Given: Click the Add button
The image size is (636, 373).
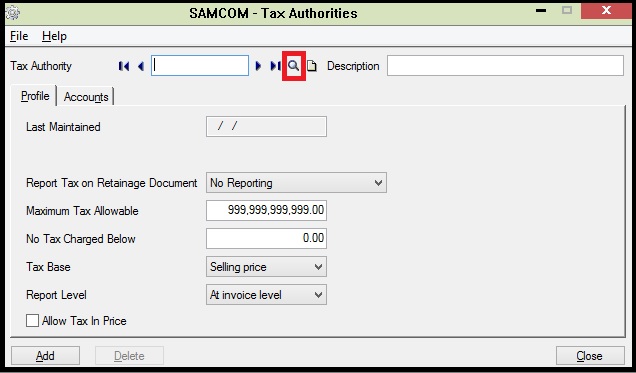Looking at the screenshot, I should tap(45, 356).
